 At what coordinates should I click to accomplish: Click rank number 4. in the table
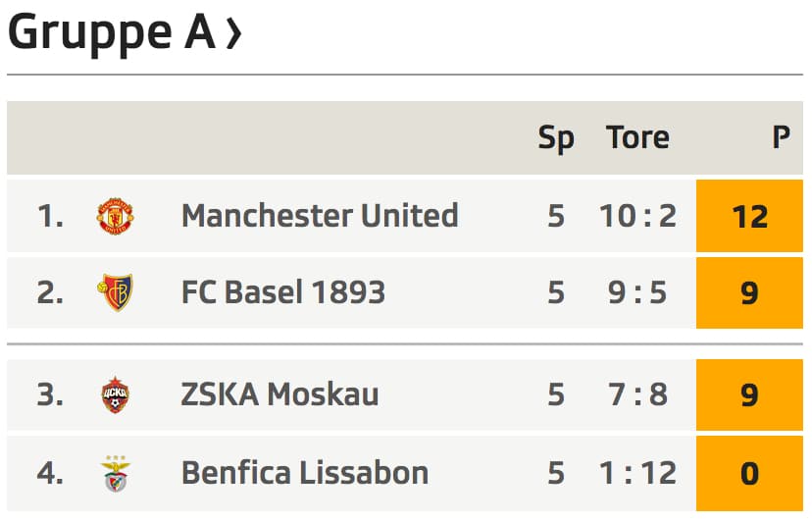tap(50, 473)
